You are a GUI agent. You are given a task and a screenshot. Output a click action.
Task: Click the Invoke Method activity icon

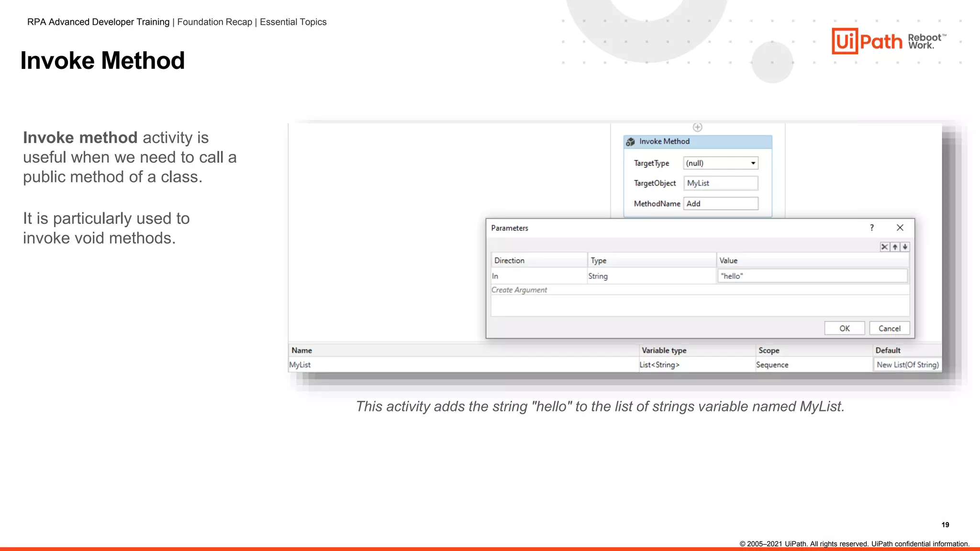click(631, 142)
